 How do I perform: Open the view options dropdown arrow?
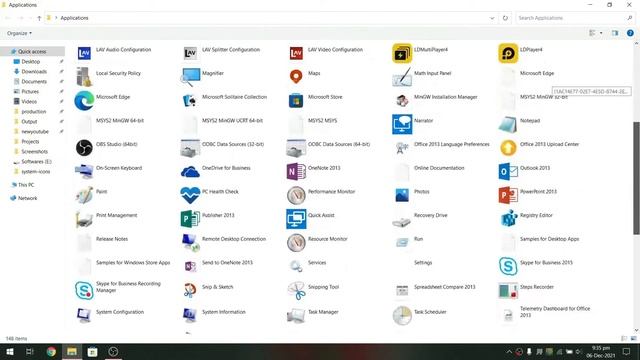(x=601, y=33)
